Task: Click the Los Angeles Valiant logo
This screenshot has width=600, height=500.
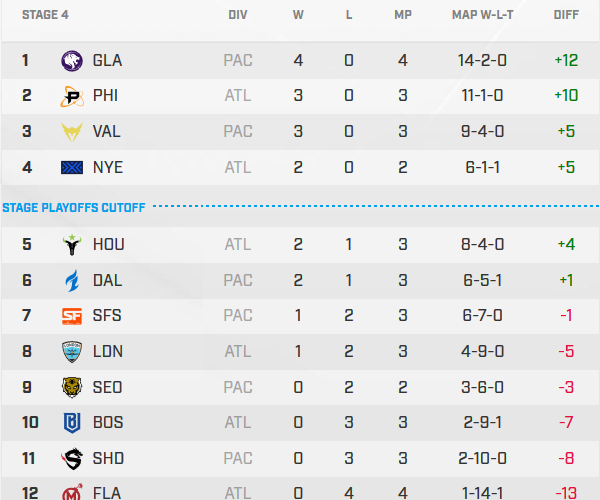Action: point(73,132)
